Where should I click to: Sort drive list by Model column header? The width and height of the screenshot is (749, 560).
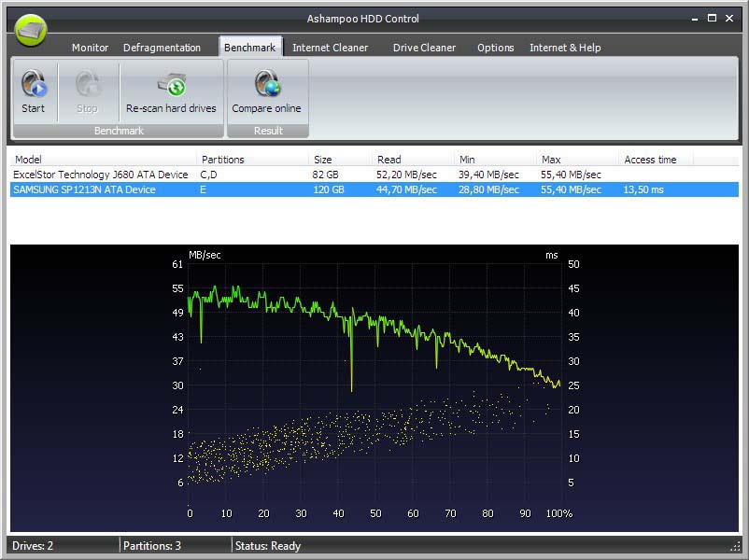[103, 160]
